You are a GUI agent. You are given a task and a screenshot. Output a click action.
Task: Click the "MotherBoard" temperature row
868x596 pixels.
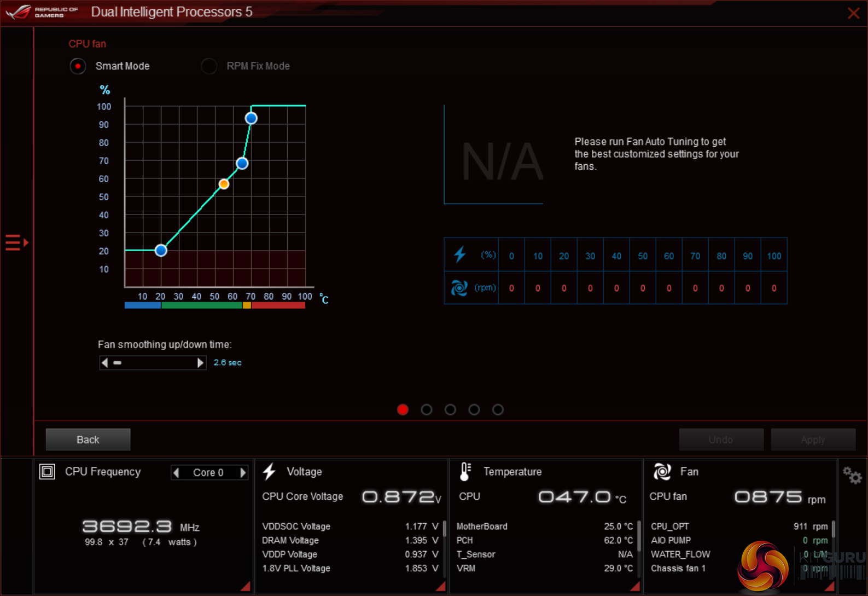click(x=545, y=526)
